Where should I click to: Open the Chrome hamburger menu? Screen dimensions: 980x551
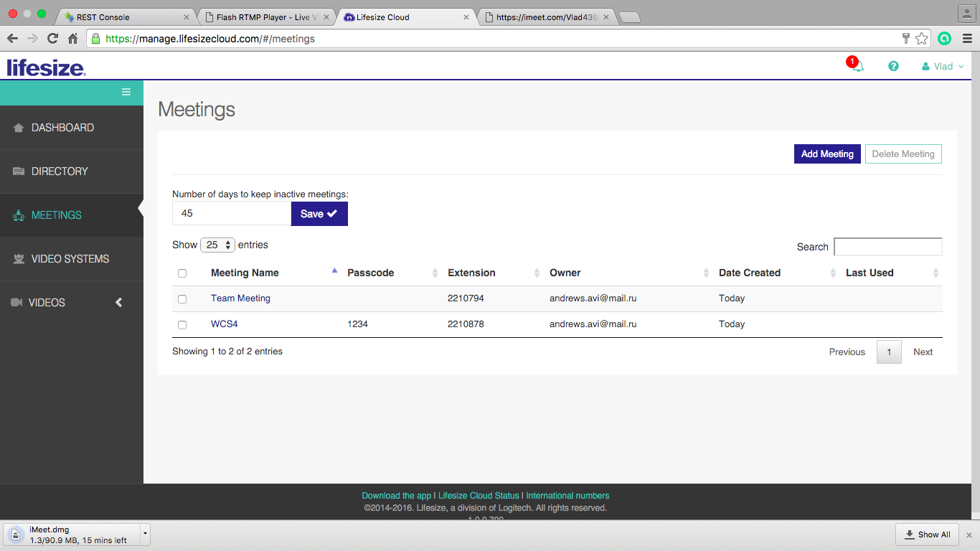967,39
